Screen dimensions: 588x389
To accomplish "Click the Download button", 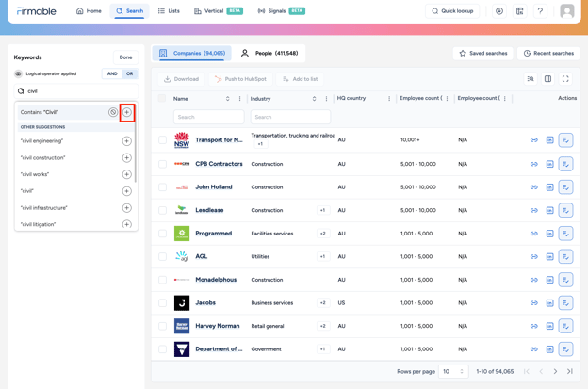I will pyautogui.click(x=181, y=79).
